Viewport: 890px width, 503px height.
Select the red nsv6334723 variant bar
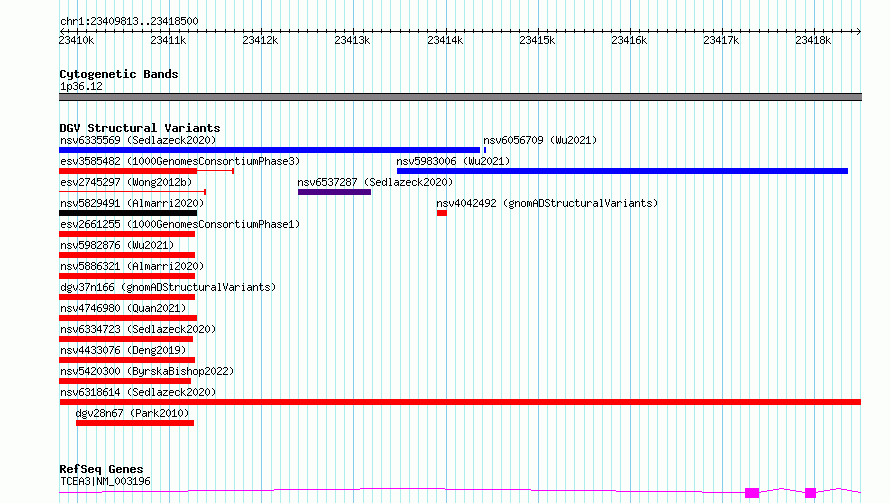[126, 339]
